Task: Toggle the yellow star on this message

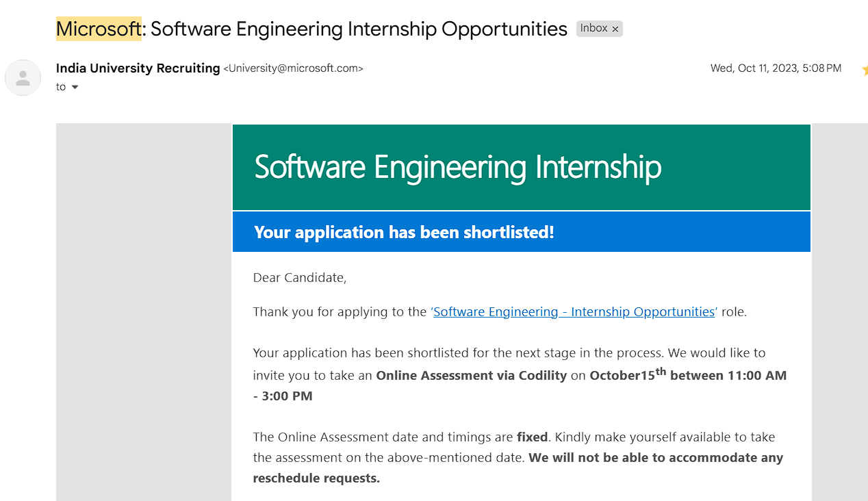Action: point(865,69)
